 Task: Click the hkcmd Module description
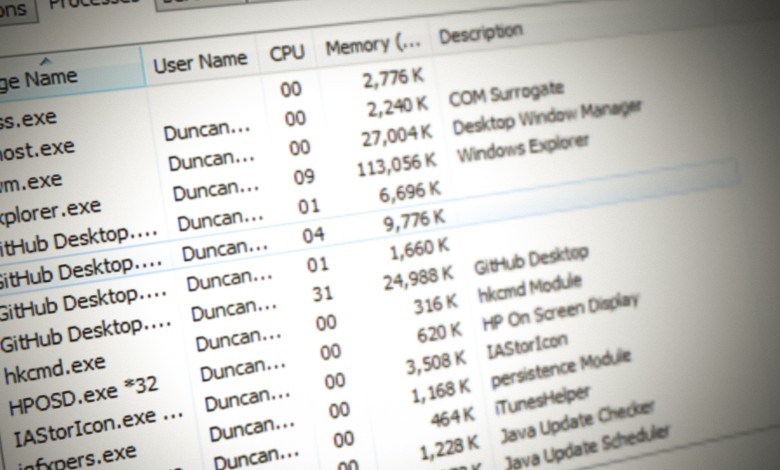tap(529, 287)
